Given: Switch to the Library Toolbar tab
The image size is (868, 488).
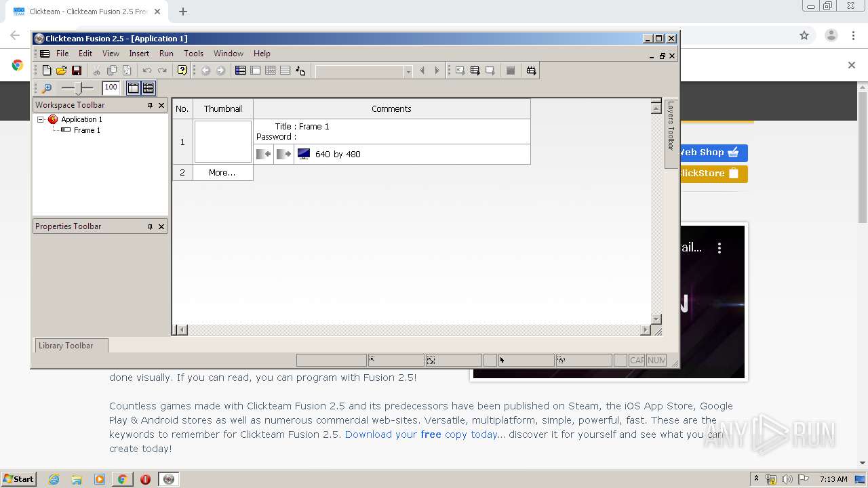Looking at the screenshot, I should coord(71,346).
